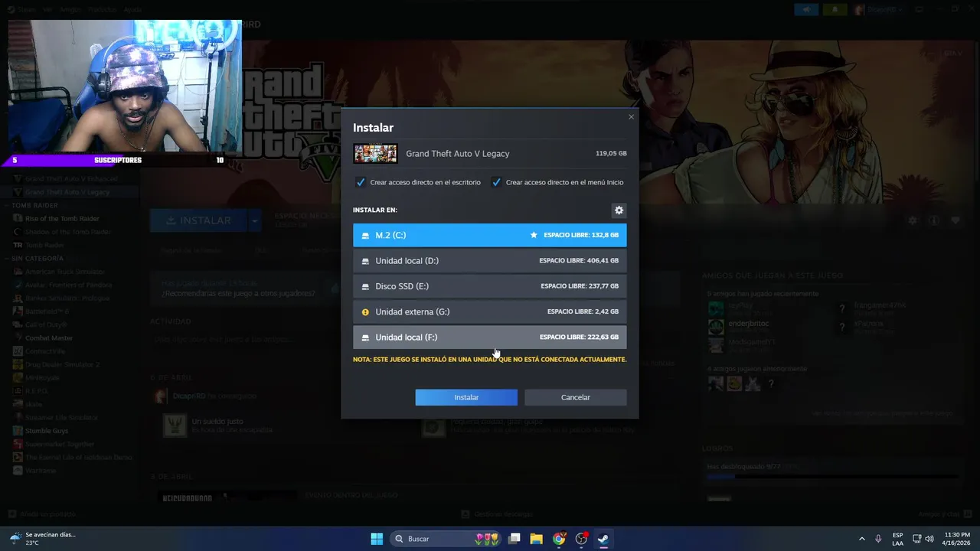Open the Steam menu

point(26,10)
